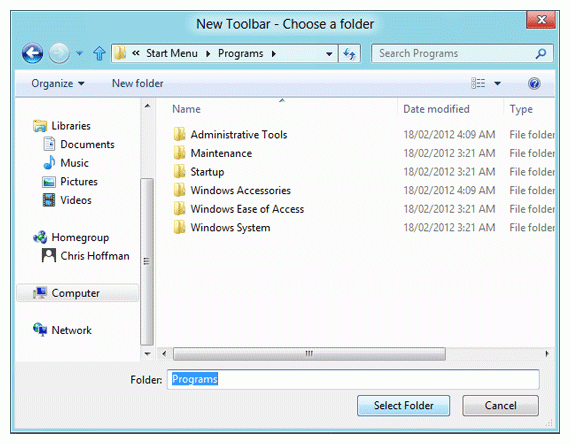The image size is (570, 444).
Task: Click the Startup folder name
Action: [x=207, y=172]
